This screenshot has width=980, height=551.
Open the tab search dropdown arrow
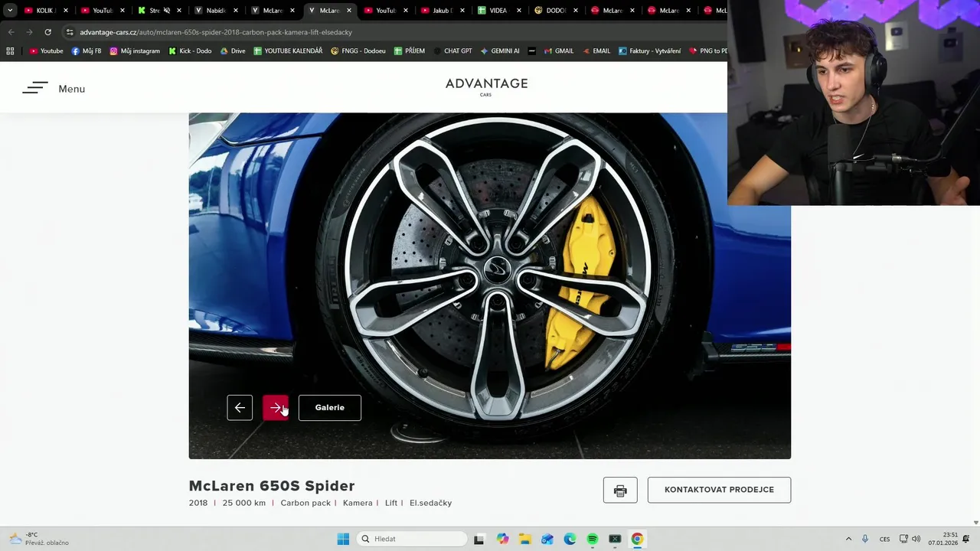tap(10, 11)
